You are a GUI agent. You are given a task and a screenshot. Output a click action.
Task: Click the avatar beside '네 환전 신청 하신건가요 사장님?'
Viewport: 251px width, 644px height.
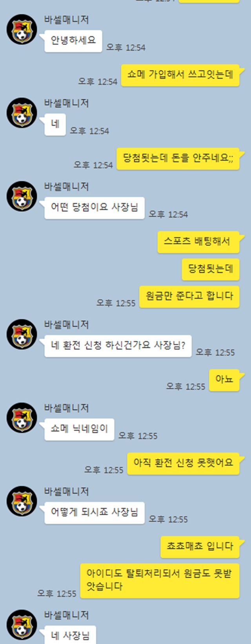coord(22,335)
